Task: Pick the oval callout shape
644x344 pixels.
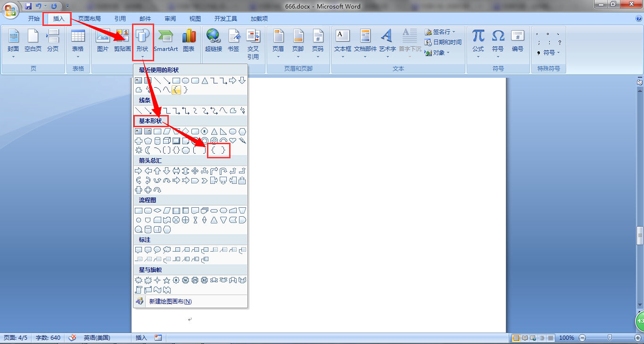Action: 157,250
